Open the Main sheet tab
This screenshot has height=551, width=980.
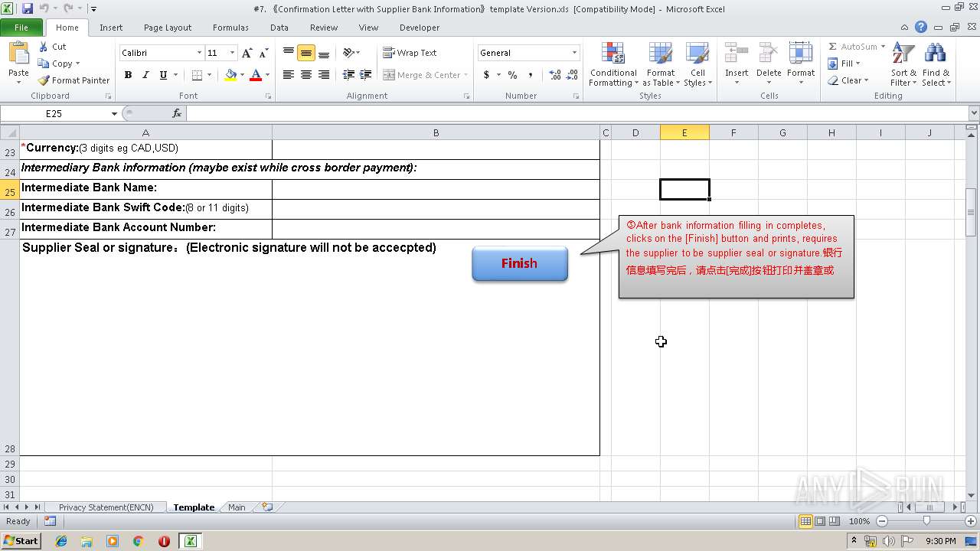tap(237, 507)
